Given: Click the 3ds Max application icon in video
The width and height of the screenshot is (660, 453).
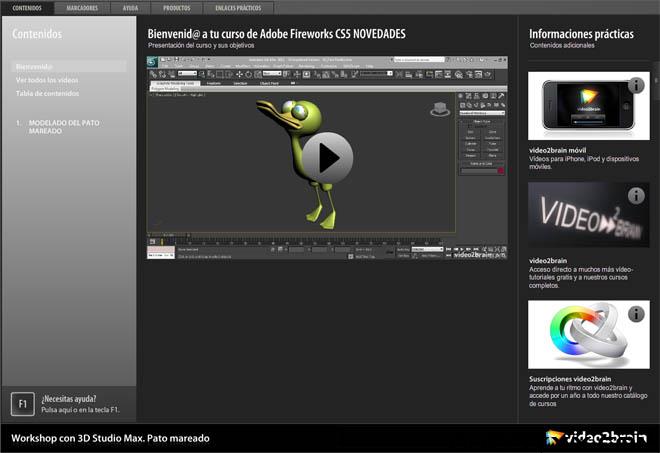Looking at the screenshot, I should 152,62.
